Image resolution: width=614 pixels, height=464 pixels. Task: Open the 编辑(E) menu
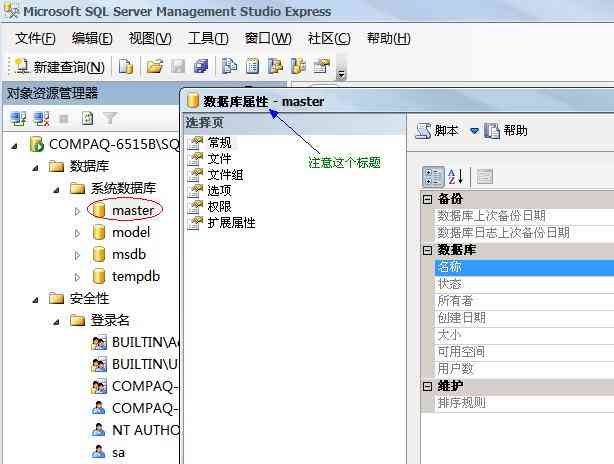coord(92,38)
